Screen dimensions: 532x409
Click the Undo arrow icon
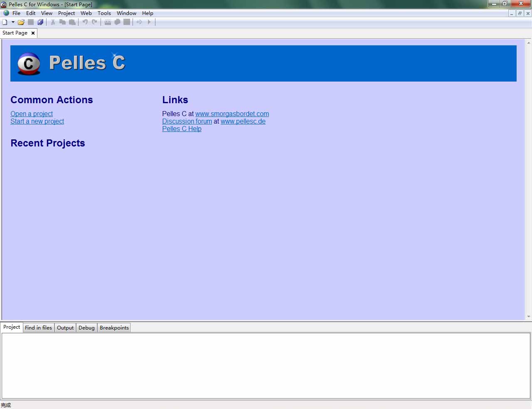[85, 22]
